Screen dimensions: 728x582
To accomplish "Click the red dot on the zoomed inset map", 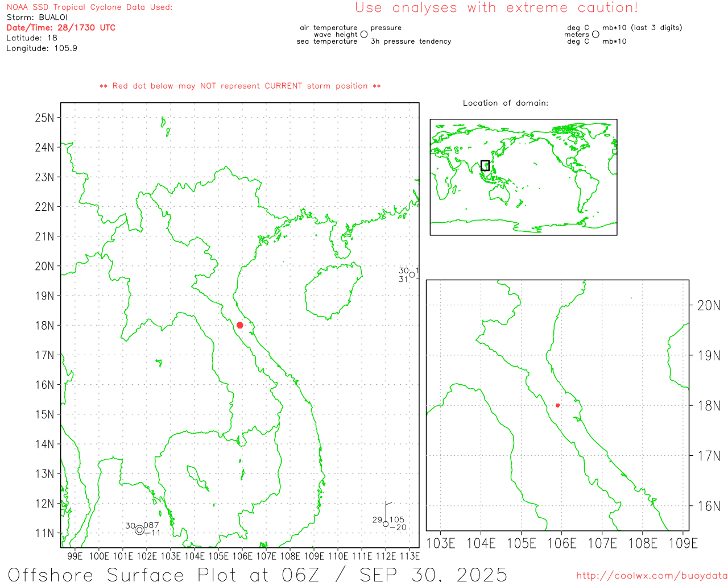I will click(x=557, y=405).
